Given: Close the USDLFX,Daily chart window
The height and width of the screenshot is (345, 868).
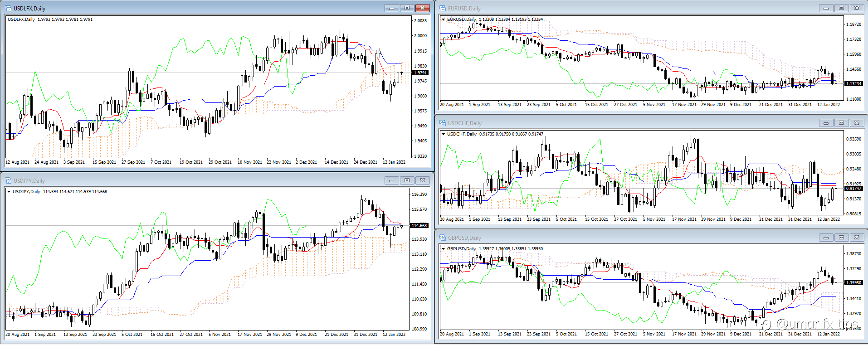Looking at the screenshot, I should point(422,8).
